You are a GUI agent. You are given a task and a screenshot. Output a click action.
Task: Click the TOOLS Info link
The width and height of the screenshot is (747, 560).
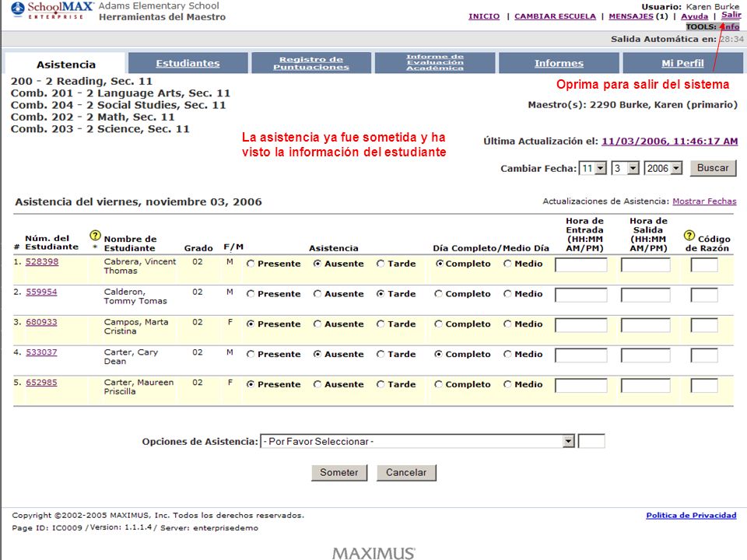coord(731,26)
